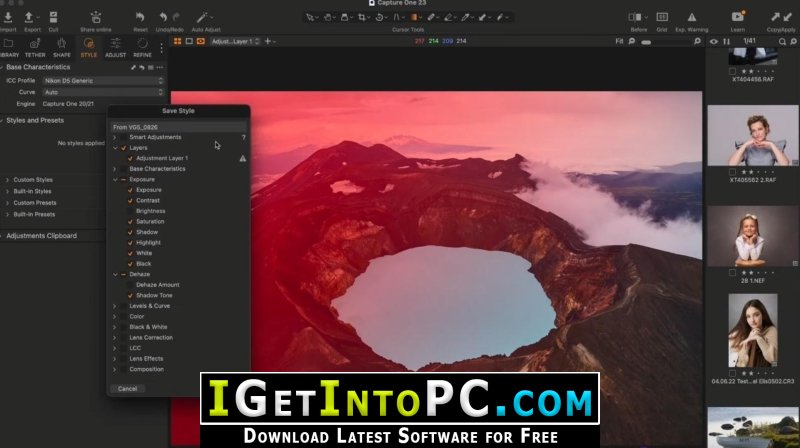Select the 04.06.22 Test CR3 thumbnail
The width and height of the screenshot is (800, 448).
pyautogui.click(x=753, y=330)
